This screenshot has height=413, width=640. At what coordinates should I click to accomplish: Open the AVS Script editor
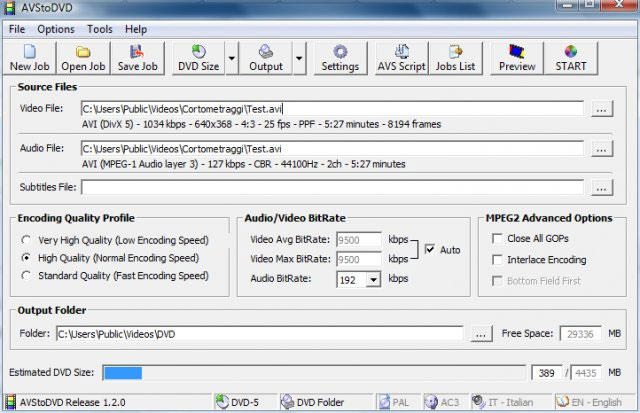402,58
